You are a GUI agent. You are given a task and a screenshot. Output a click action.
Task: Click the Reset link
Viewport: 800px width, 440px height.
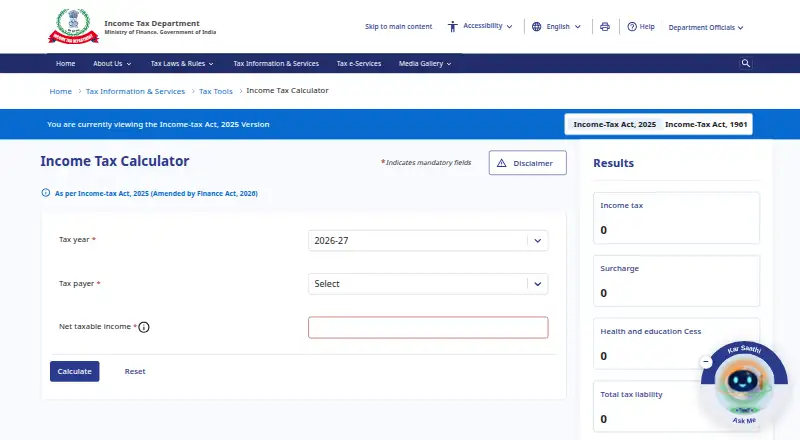[135, 371]
